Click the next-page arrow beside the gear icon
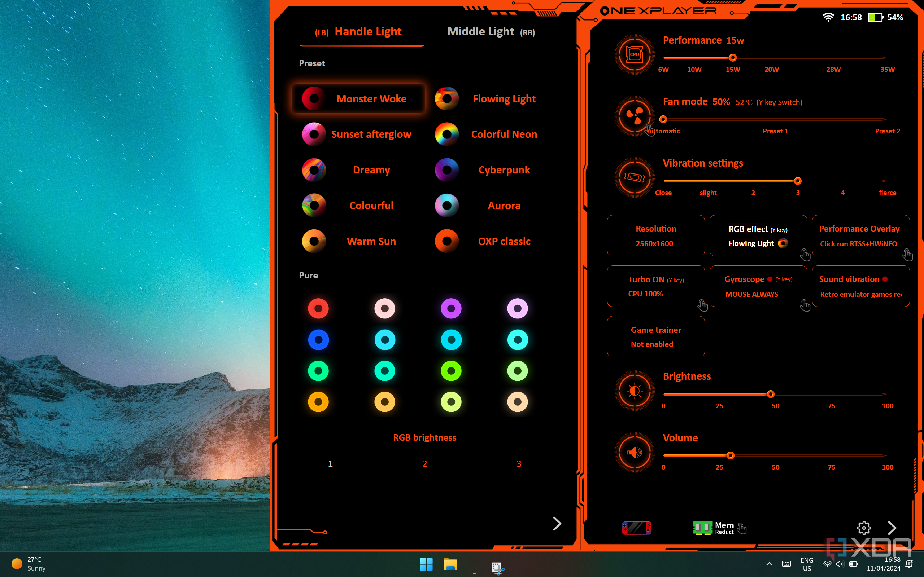Viewport: 924px width, 577px height. 892,528
